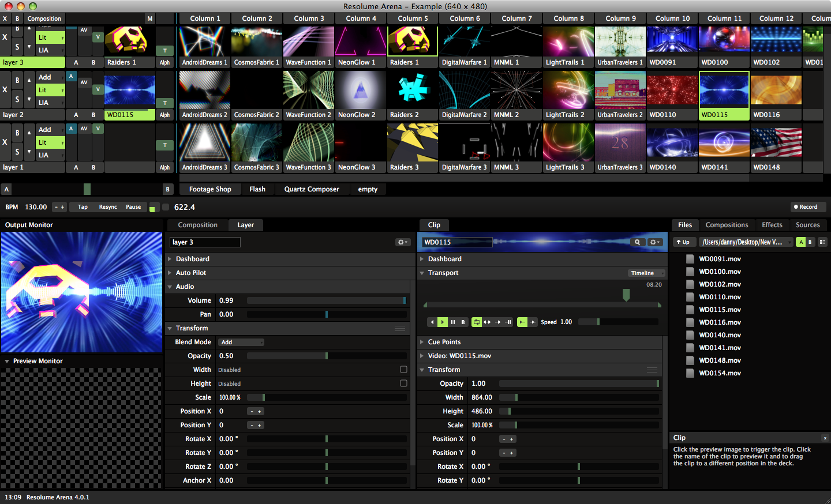The width and height of the screenshot is (831, 504).
Task: Toggle layer 1 blue A audio button
Action: click(x=71, y=129)
